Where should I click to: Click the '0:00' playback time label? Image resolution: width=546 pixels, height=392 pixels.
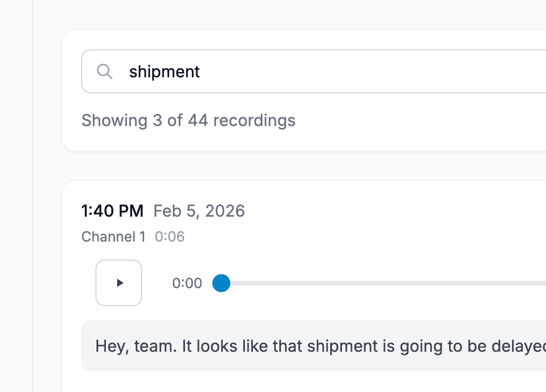(x=187, y=283)
